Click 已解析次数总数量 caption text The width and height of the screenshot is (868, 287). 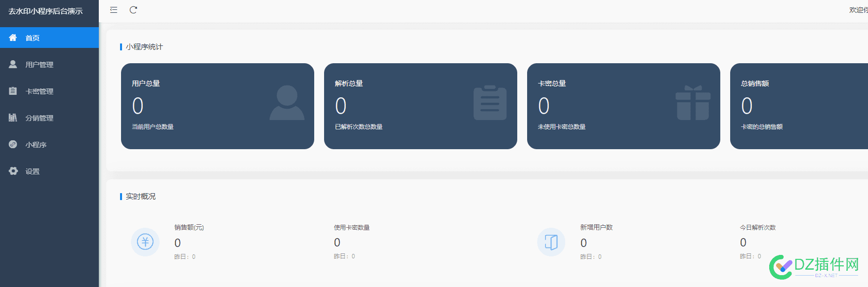359,127
